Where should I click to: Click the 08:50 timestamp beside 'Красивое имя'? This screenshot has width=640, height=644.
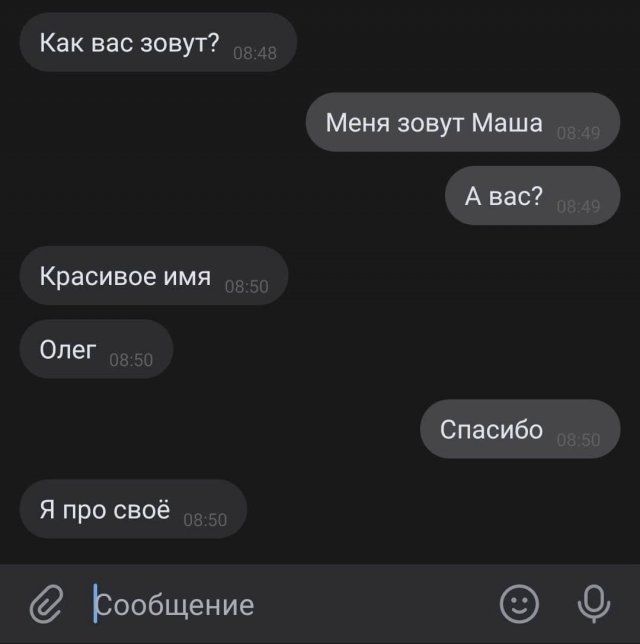pos(246,287)
